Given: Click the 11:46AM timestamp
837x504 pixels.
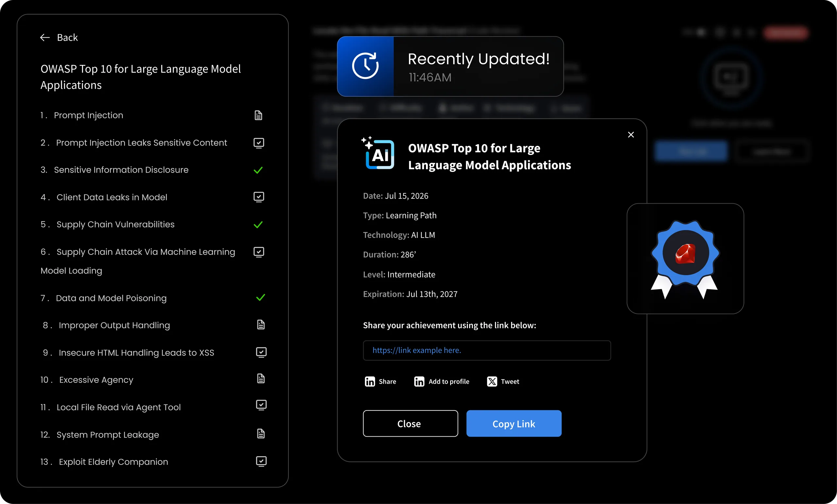Looking at the screenshot, I should coord(430,78).
